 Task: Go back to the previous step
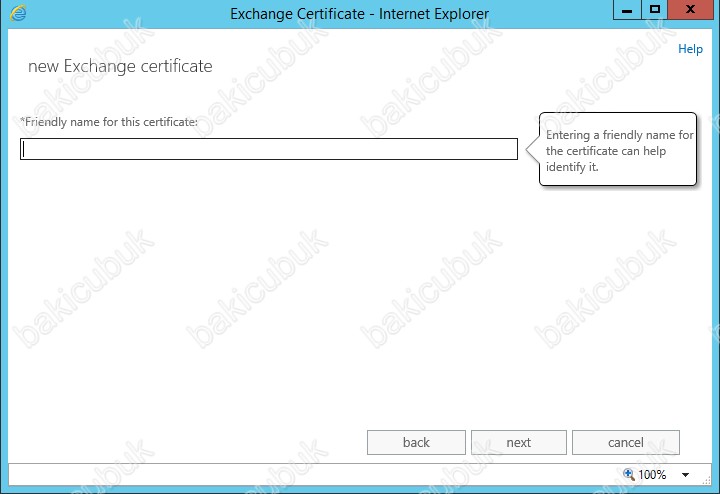pos(416,443)
